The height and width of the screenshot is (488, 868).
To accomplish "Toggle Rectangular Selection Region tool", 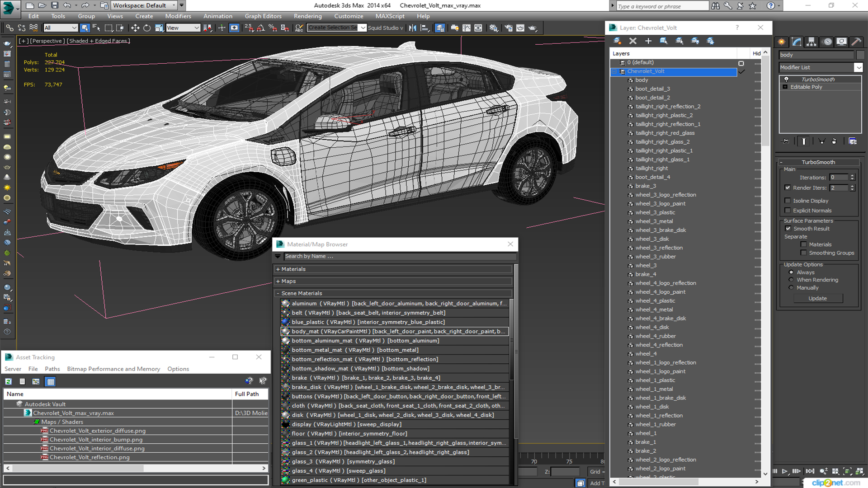I will pos(108,28).
